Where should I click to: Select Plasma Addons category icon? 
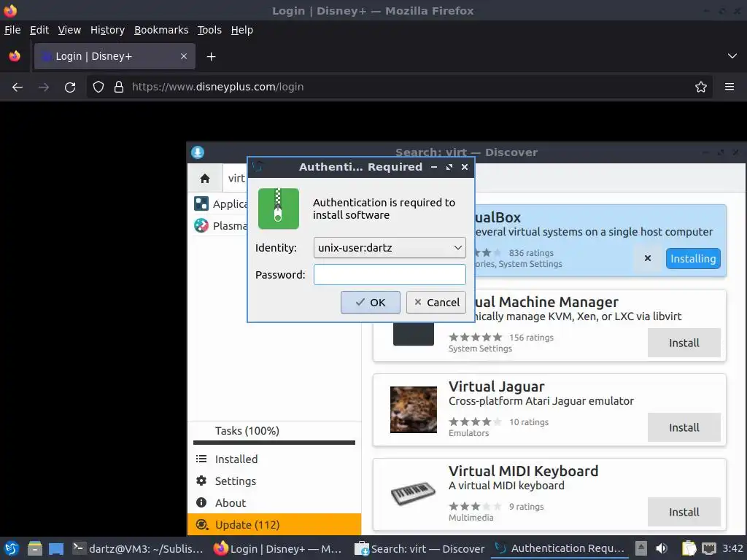pos(201,225)
